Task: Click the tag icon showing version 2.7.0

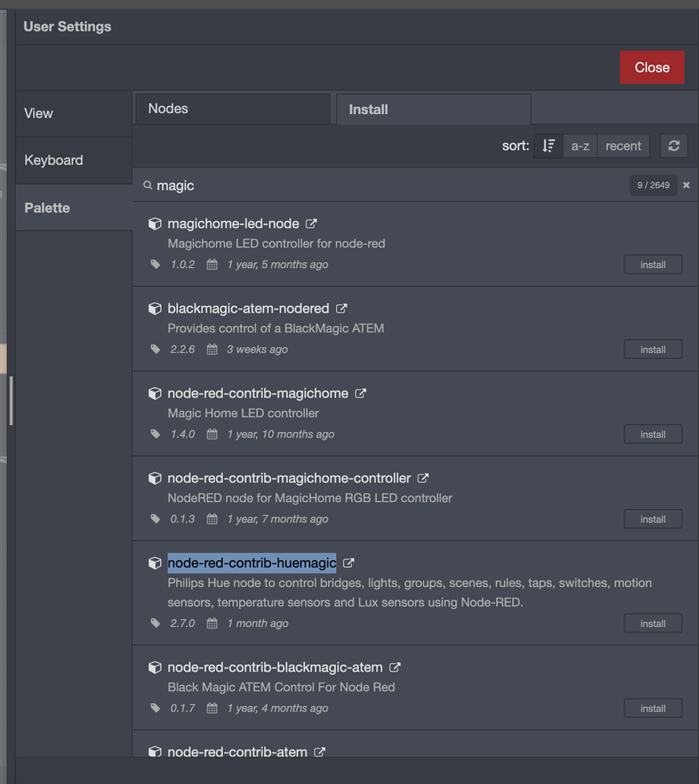Action: (155, 623)
